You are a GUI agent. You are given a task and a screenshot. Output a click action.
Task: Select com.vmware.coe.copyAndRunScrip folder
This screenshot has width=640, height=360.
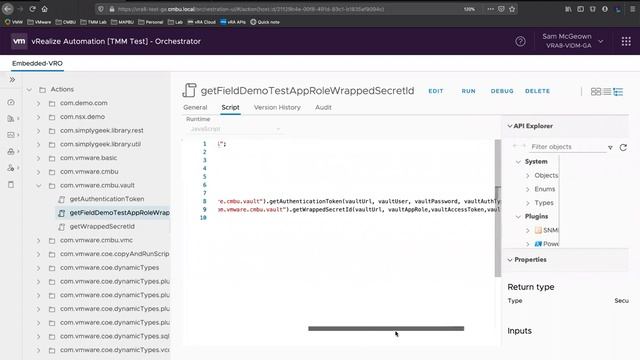click(115, 253)
